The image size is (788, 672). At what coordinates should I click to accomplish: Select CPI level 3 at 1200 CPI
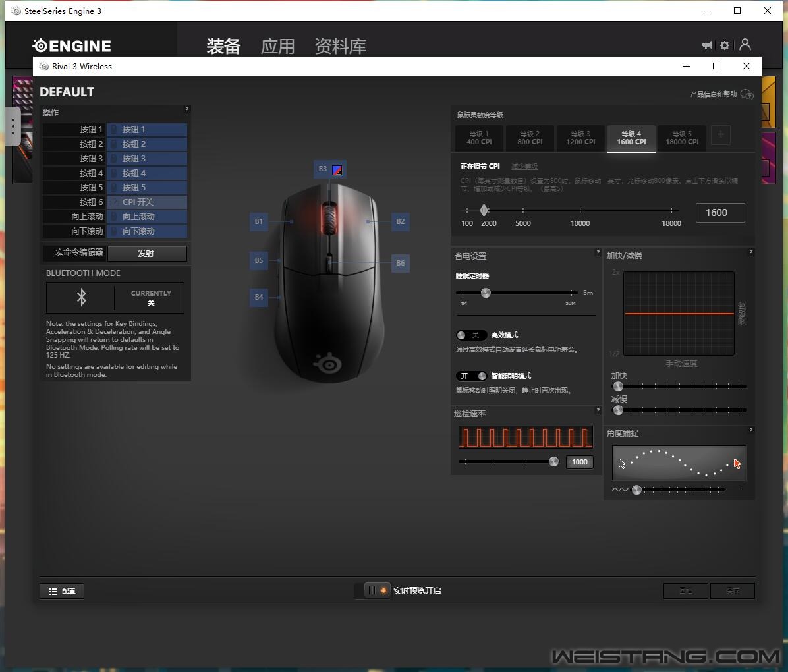581,138
